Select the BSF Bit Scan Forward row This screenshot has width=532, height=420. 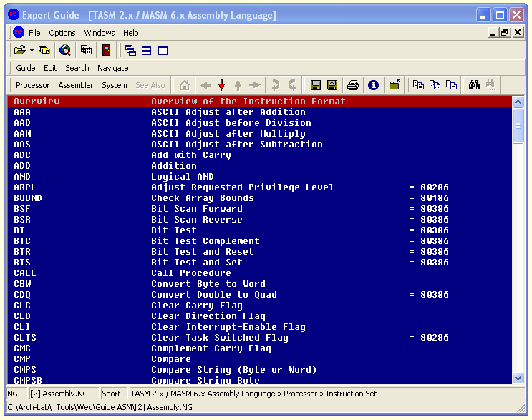point(259,208)
